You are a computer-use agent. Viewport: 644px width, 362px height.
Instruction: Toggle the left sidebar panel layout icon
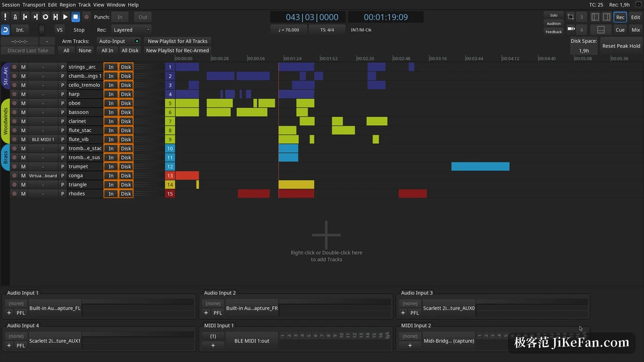(x=595, y=17)
